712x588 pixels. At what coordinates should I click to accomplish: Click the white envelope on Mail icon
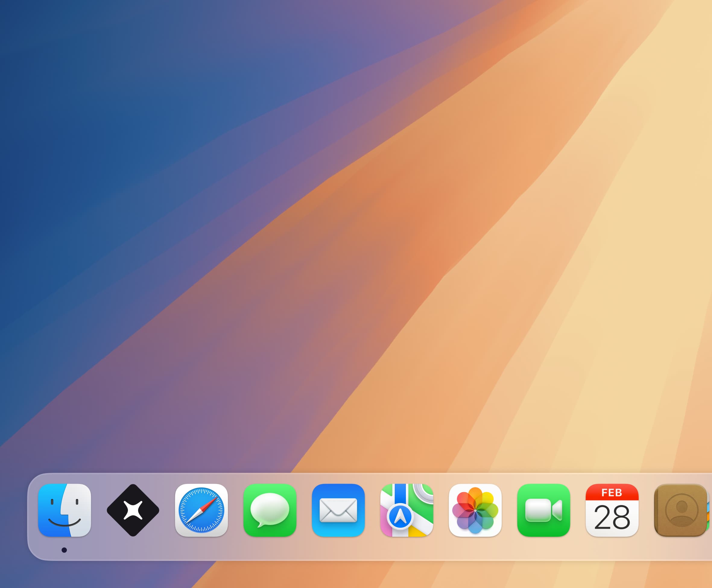pyautogui.click(x=338, y=510)
